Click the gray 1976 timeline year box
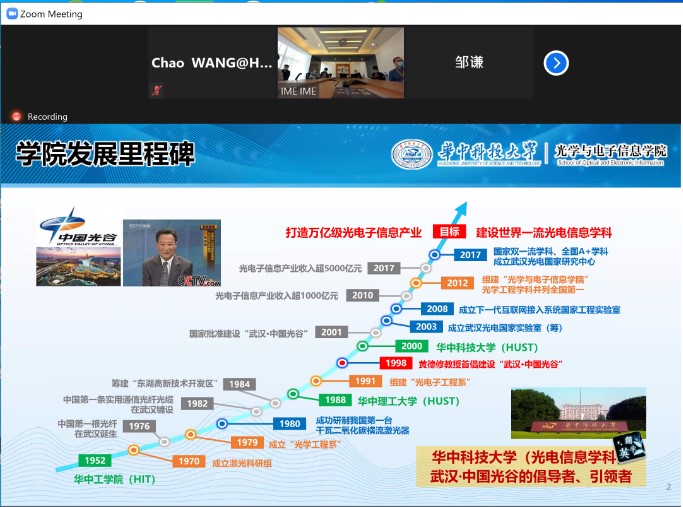Image resolution: width=683 pixels, height=507 pixels. (139, 426)
